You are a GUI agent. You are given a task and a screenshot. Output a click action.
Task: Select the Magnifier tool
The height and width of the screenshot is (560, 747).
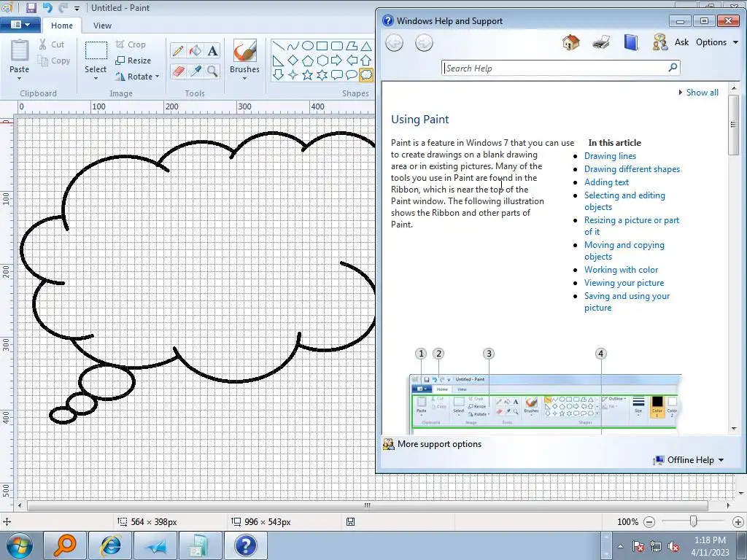click(x=212, y=71)
